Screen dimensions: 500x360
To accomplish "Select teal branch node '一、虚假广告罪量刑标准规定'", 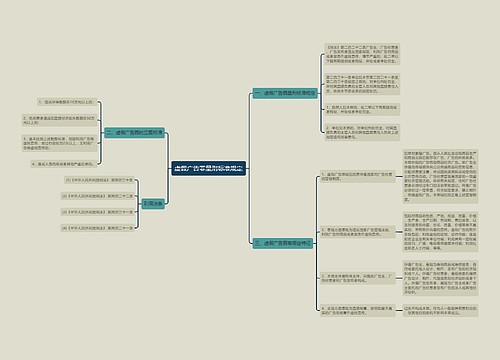I will coord(285,93).
